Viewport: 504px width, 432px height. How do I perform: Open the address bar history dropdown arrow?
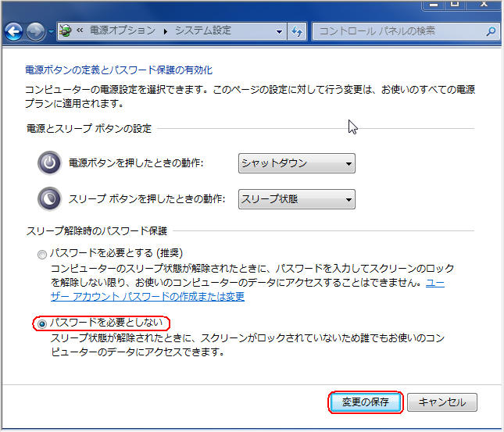pyautogui.click(x=279, y=31)
